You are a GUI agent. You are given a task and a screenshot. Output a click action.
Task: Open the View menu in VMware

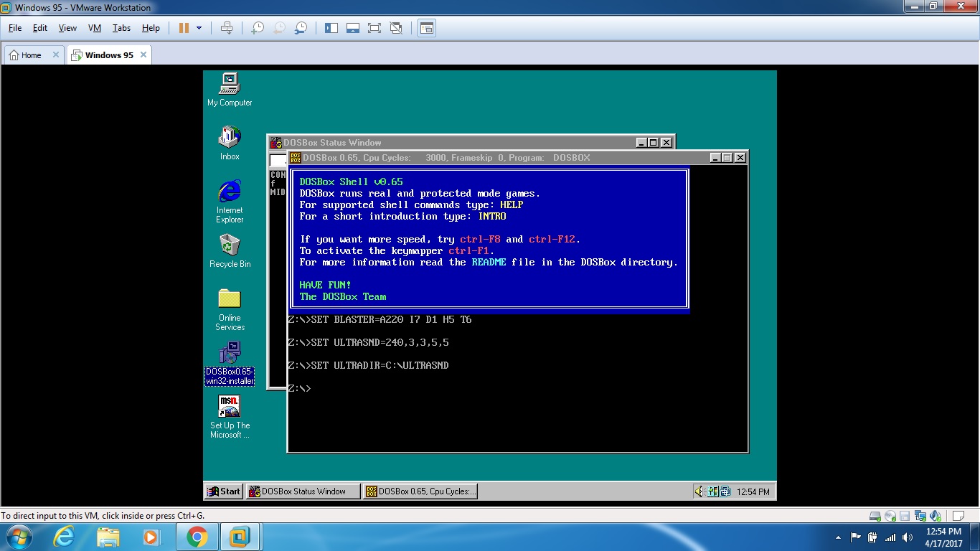pos(67,28)
